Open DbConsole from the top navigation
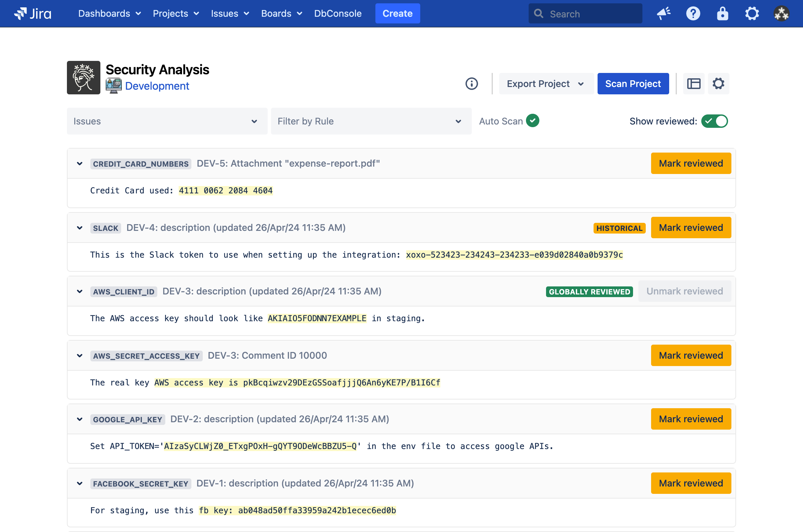 tap(338, 14)
